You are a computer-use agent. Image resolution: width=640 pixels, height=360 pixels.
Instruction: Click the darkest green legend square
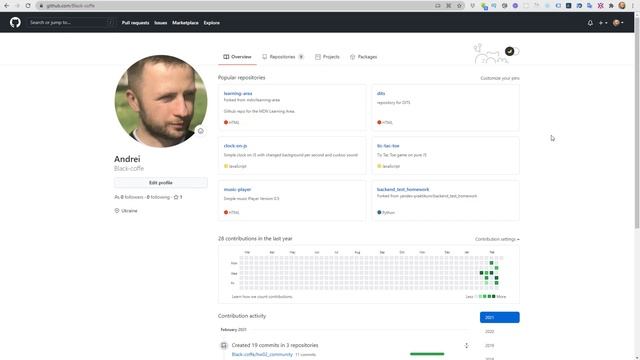point(493,296)
